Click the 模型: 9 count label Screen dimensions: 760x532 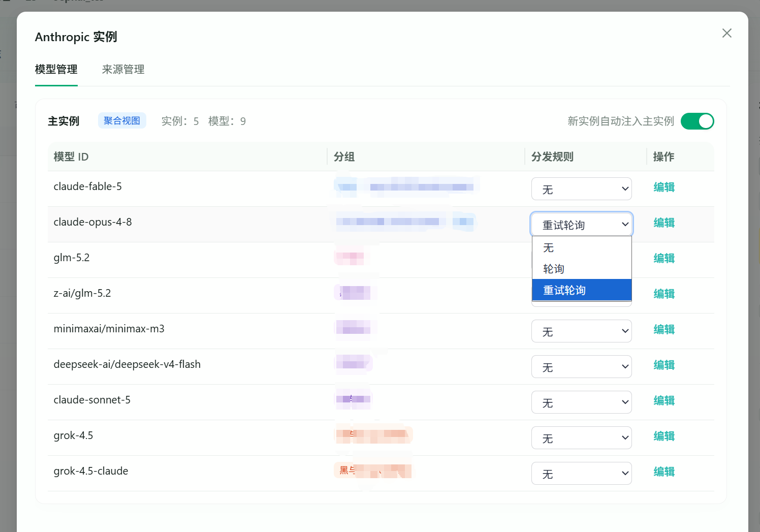tap(227, 121)
